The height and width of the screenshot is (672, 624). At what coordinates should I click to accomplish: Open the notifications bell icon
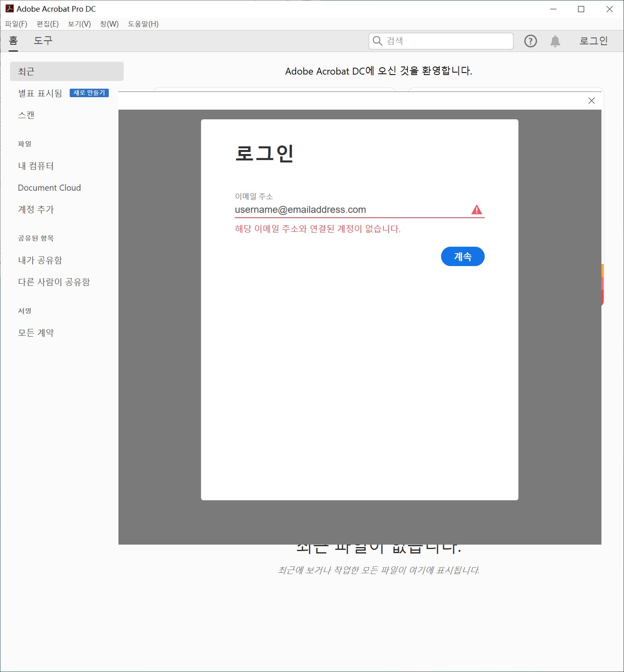(x=555, y=41)
